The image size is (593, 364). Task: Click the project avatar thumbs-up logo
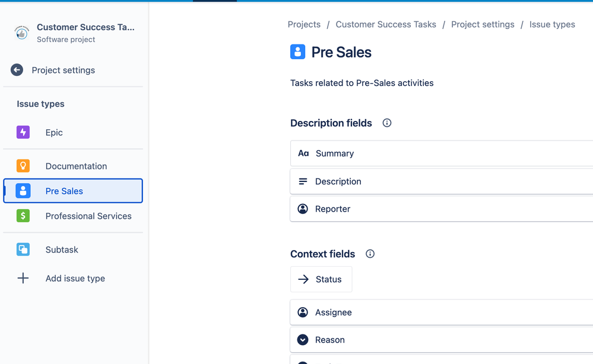pyautogui.click(x=21, y=33)
